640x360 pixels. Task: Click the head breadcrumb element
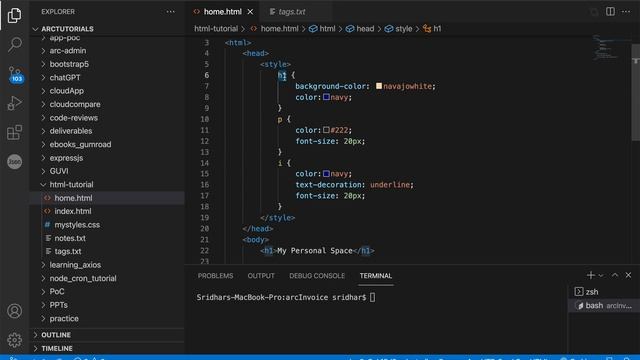click(x=360, y=29)
